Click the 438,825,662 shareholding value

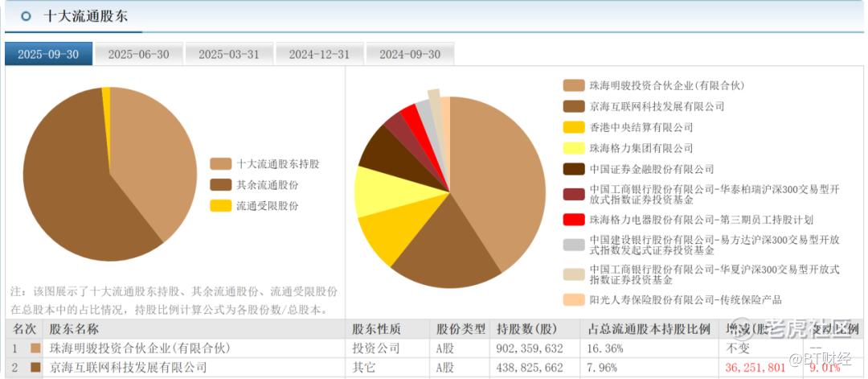[530, 368]
